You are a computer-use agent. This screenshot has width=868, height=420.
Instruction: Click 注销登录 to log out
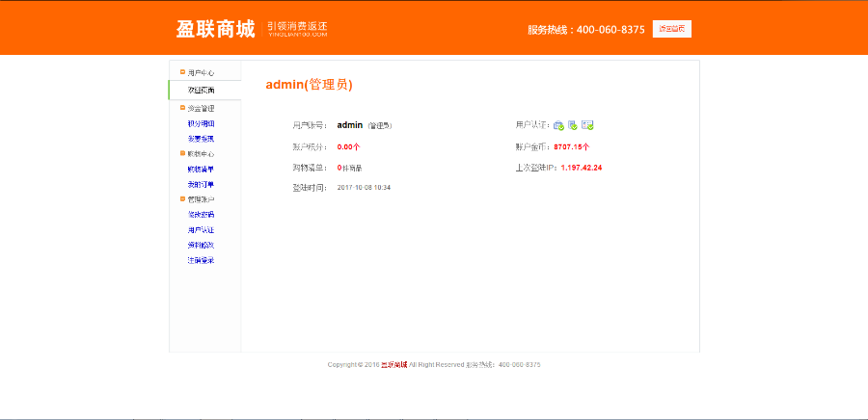[201, 260]
